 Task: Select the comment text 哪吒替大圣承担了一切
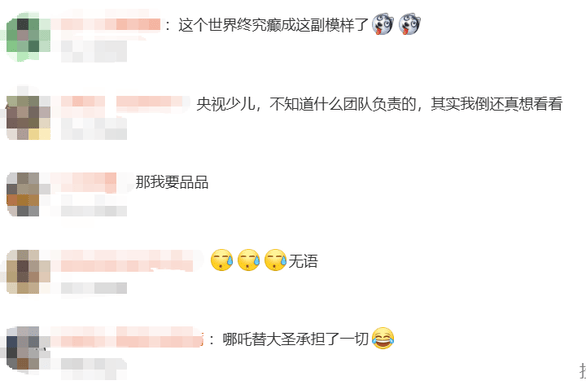[296, 339]
